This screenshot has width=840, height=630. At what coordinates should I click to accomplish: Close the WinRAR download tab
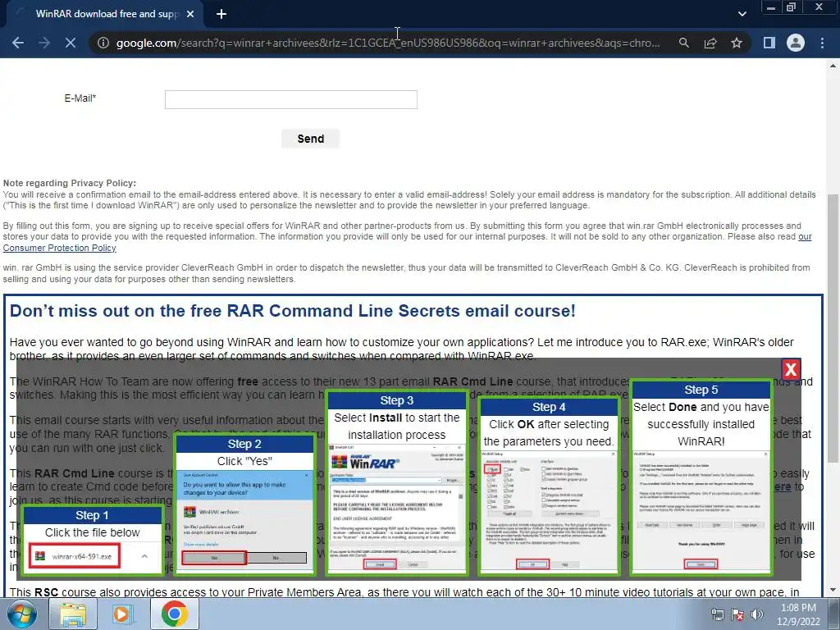(190, 15)
